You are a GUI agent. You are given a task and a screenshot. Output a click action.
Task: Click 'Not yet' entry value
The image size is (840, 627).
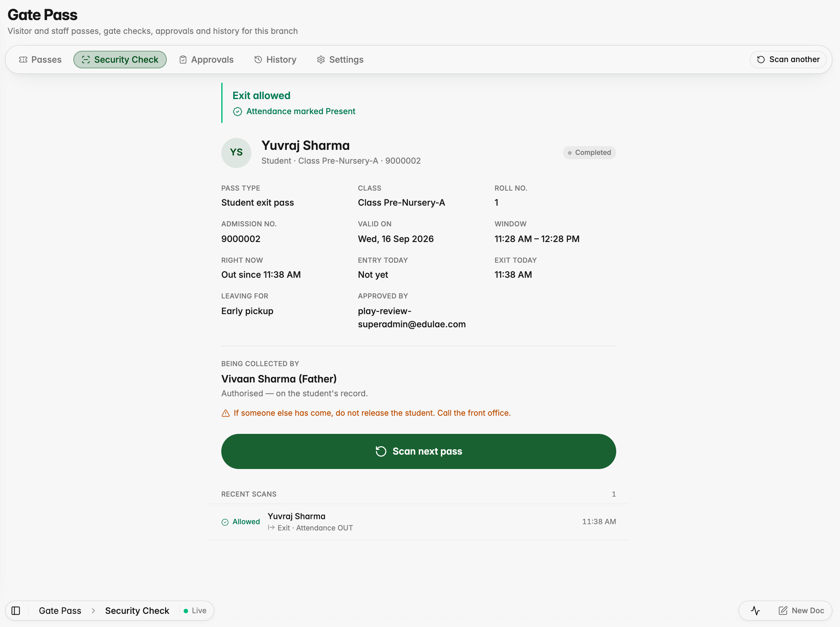click(x=373, y=275)
